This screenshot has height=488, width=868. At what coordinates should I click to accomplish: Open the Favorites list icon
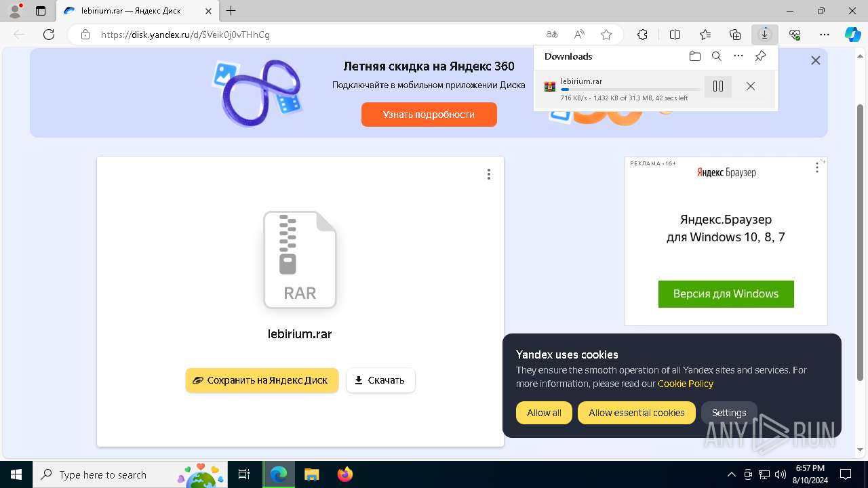tap(705, 35)
